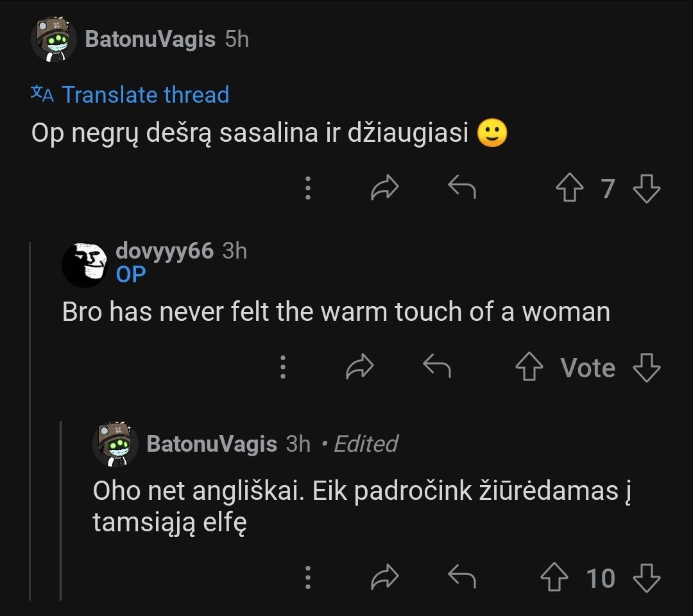Downvote BatonuVagis's last reply
693x616 pixels.
pos(646,578)
